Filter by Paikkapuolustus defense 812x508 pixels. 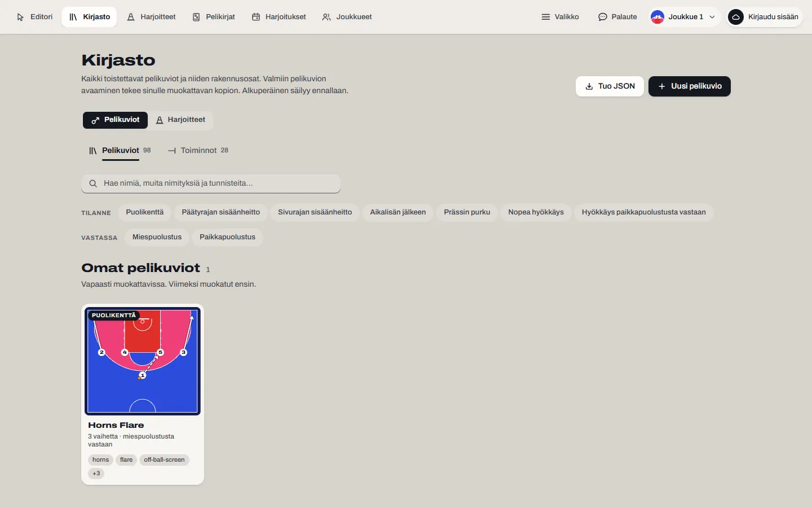tap(227, 237)
